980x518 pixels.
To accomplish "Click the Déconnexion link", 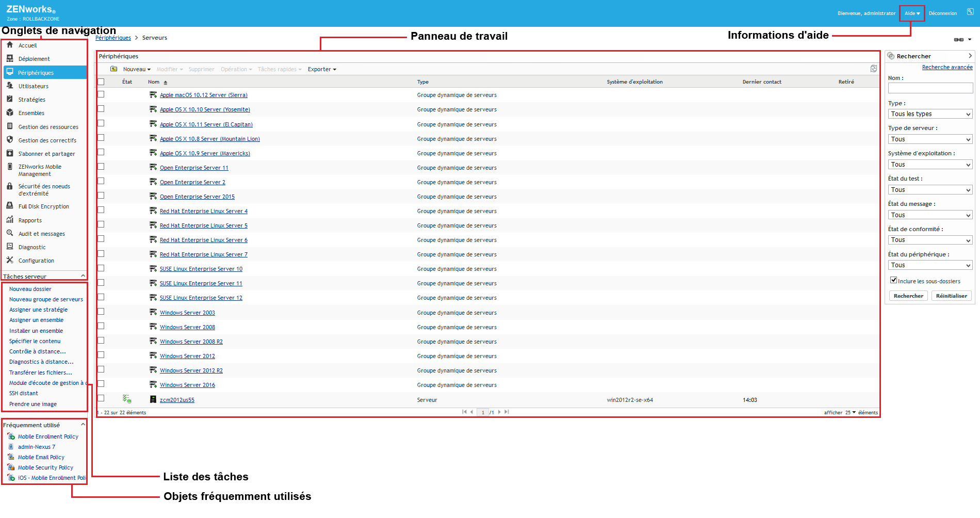I will 943,13.
